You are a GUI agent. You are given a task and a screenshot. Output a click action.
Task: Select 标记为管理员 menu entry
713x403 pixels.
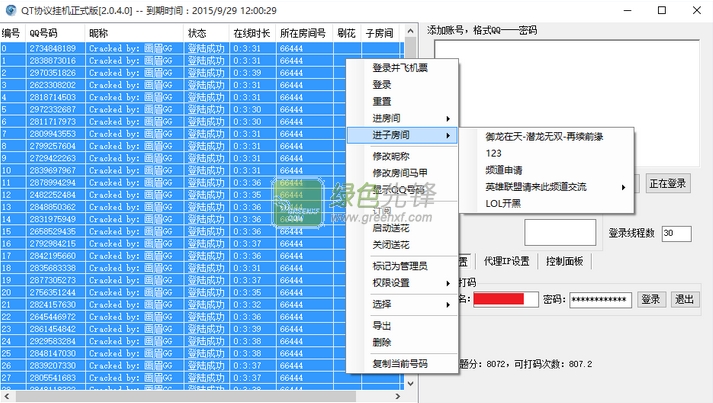click(x=402, y=266)
